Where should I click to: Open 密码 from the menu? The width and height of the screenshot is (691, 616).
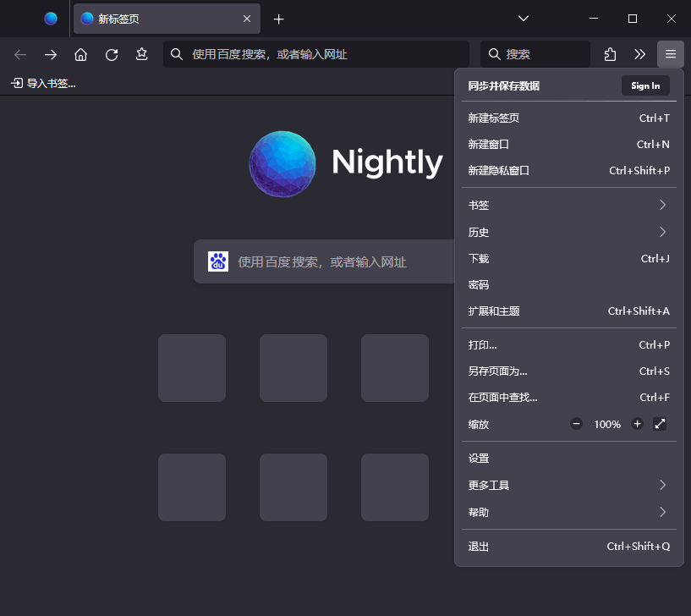click(568, 285)
